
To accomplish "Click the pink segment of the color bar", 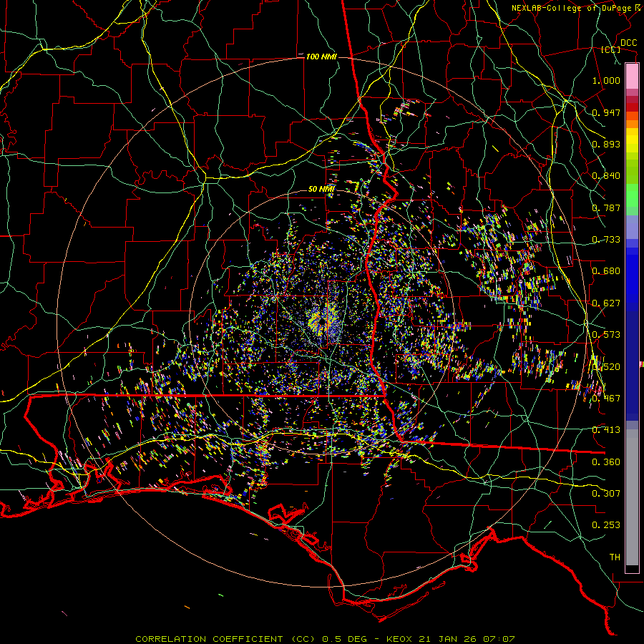I will tap(632, 76).
